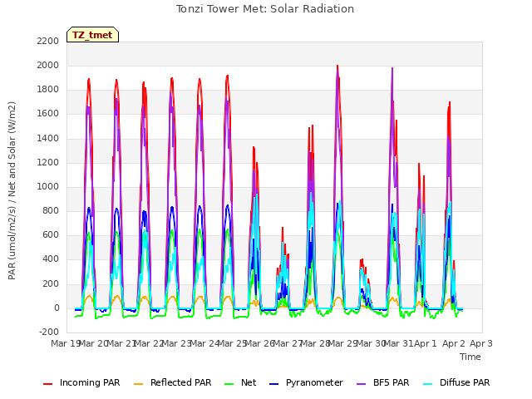Viewport: 532px width, 399px height.
Task: Click the Apr 3 x-axis label
Action: pyautogui.click(x=481, y=343)
